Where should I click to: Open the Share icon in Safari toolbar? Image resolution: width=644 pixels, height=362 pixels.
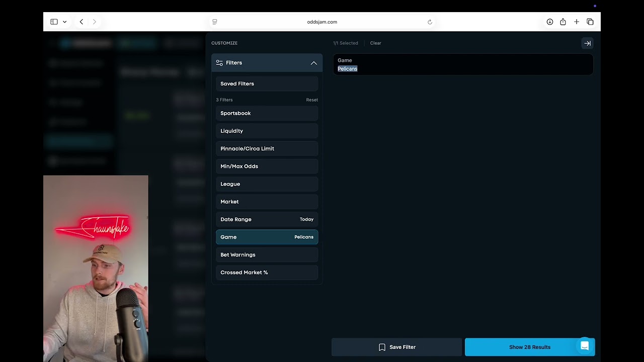[x=563, y=22]
